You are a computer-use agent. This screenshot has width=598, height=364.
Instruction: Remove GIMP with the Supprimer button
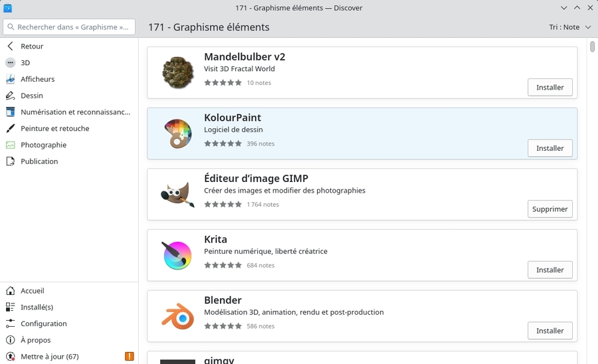click(549, 209)
